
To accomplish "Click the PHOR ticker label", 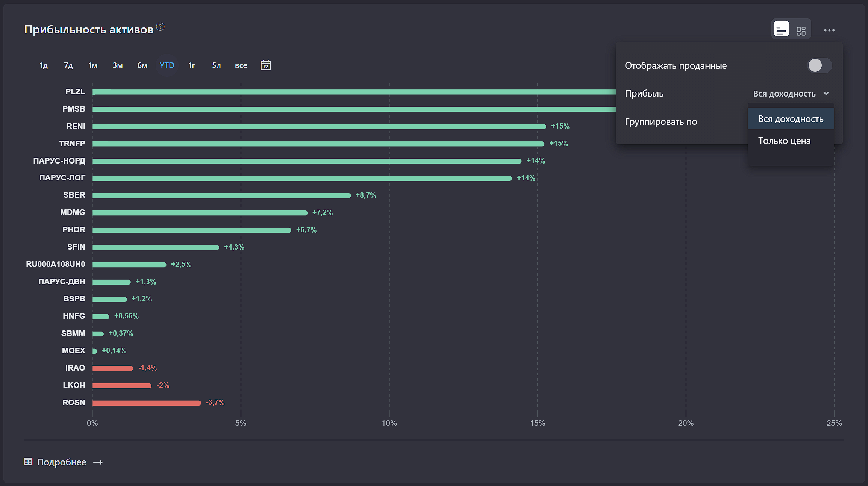I will click(x=74, y=230).
